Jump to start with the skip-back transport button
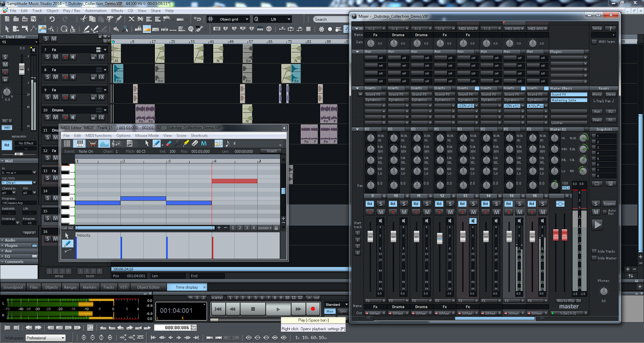 [x=218, y=309]
